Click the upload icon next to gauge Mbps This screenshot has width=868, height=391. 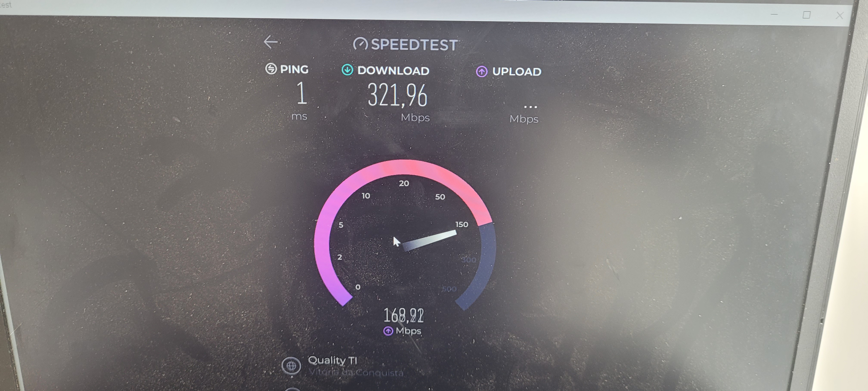point(388,331)
